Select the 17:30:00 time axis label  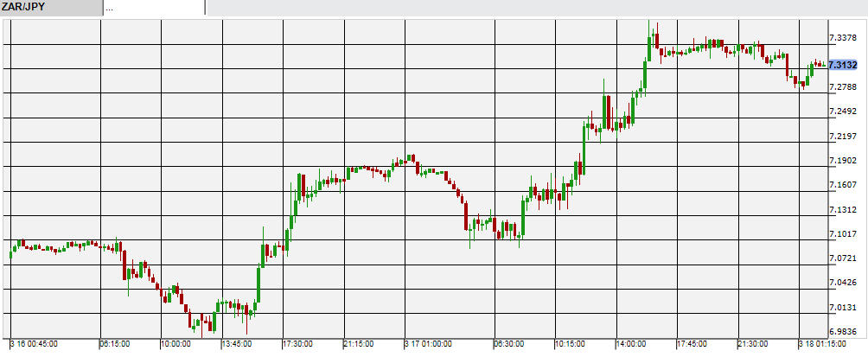coord(297,344)
